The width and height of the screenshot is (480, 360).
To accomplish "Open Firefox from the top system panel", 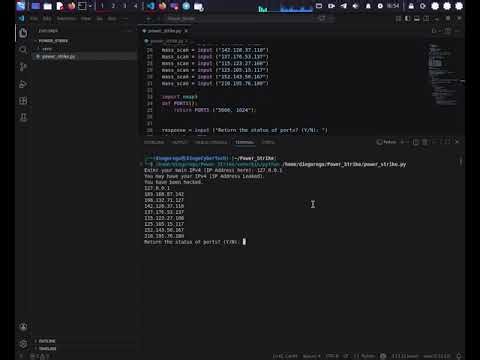I will point(71,6).
